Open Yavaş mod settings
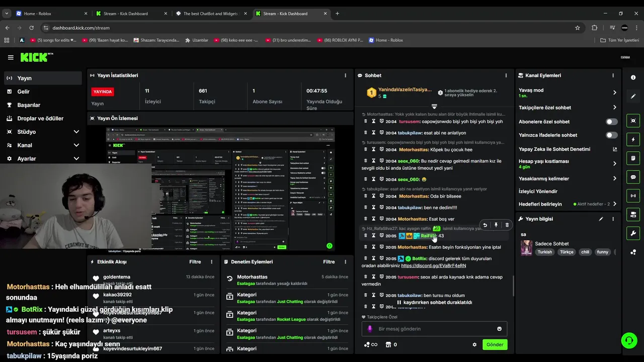Viewport: 644px width, 362px height. [x=568, y=93]
